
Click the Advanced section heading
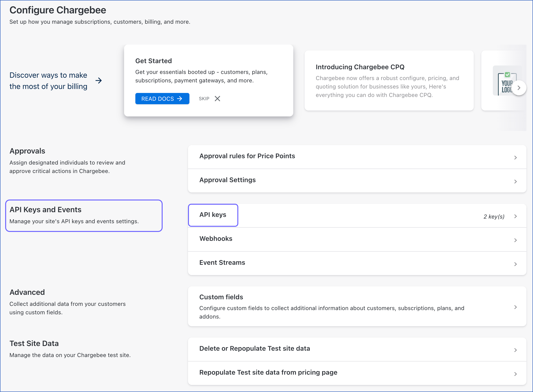pyautogui.click(x=27, y=292)
